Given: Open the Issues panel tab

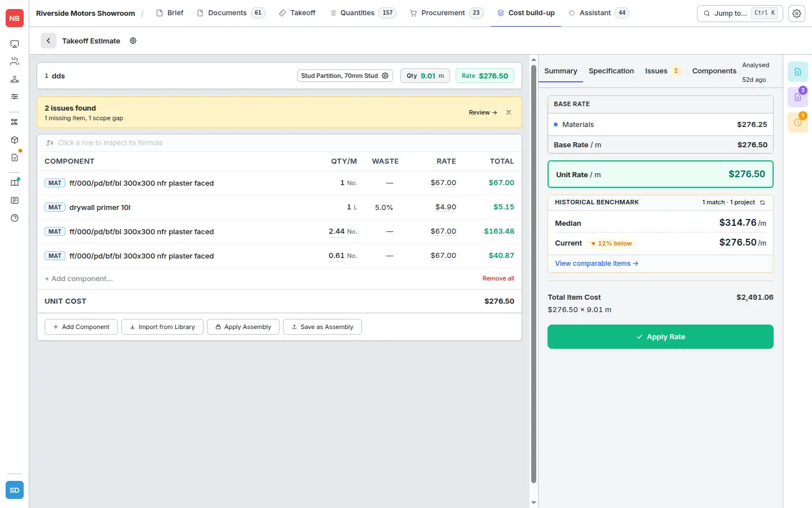Looking at the screenshot, I should [x=662, y=71].
